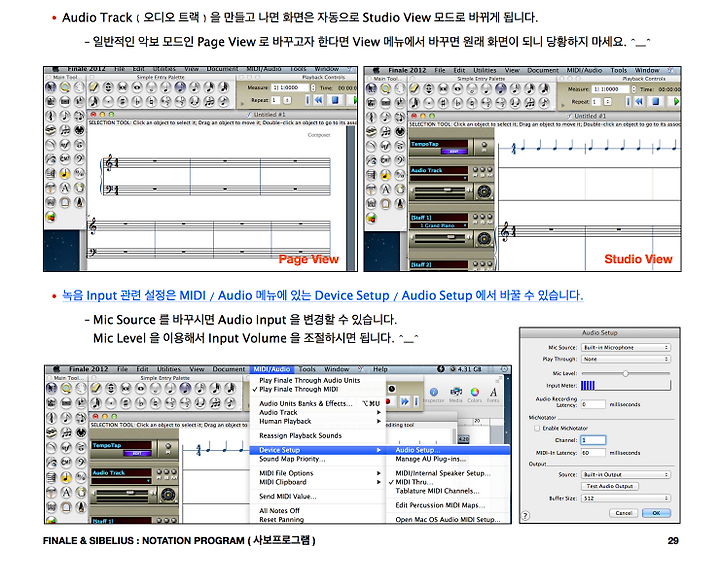The image size is (720, 585).
Task: Open the Inspector icon in the bottom screenshot
Action: click(x=433, y=394)
